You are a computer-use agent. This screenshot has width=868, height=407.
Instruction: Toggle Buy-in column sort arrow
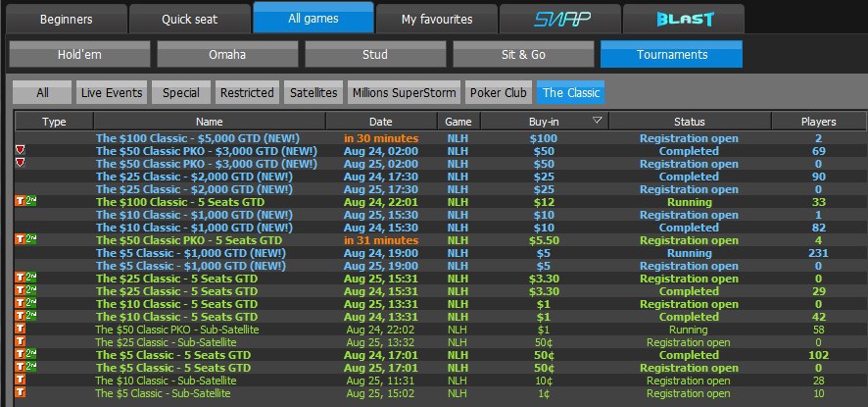[x=598, y=121]
